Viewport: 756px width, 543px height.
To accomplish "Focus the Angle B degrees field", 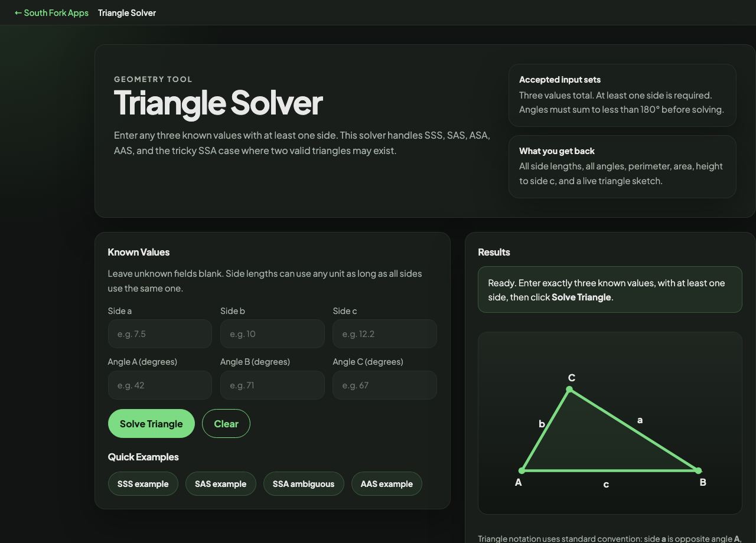I will pos(272,385).
